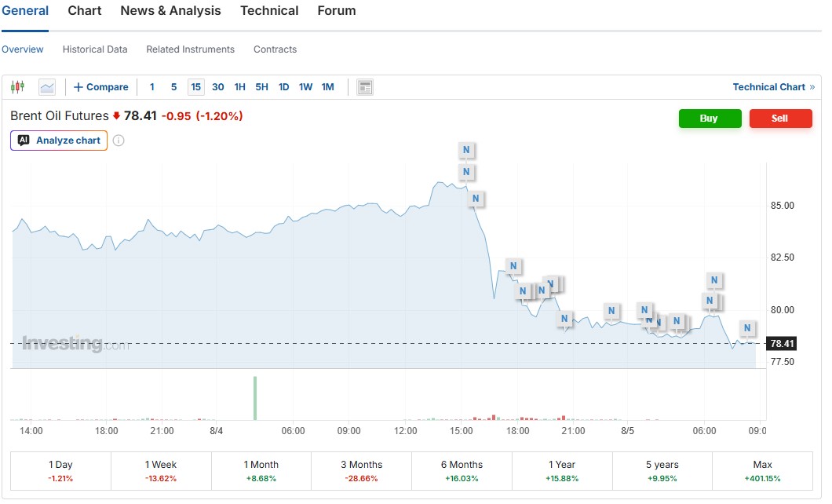The width and height of the screenshot is (832, 504).
Task: Open the rightmost N news marker
Action: (747, 328)
